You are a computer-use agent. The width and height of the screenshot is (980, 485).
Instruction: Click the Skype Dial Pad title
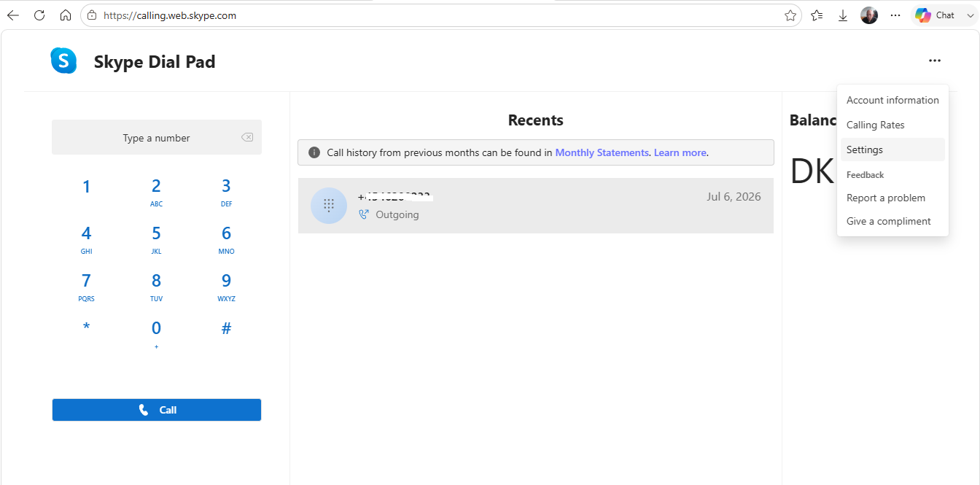pyautogui.click(x=155, y=62)
